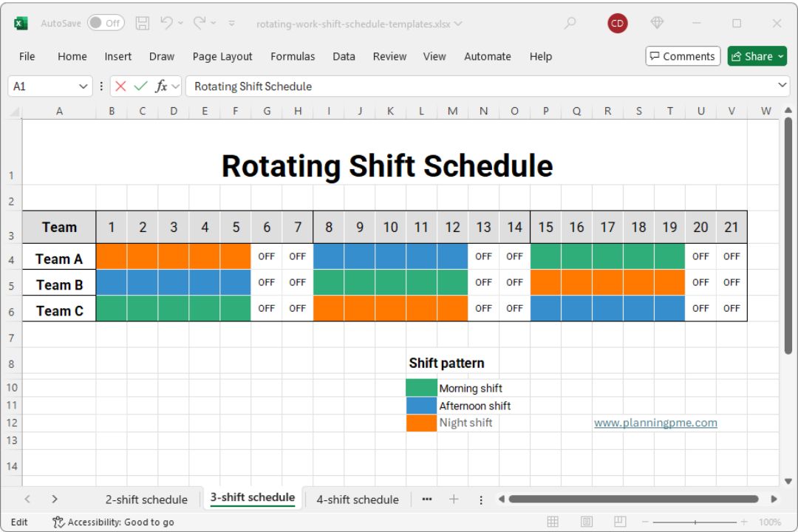Click the Accessibility status indicator
This screenshot has width=798, height=532.
[113, 522]
